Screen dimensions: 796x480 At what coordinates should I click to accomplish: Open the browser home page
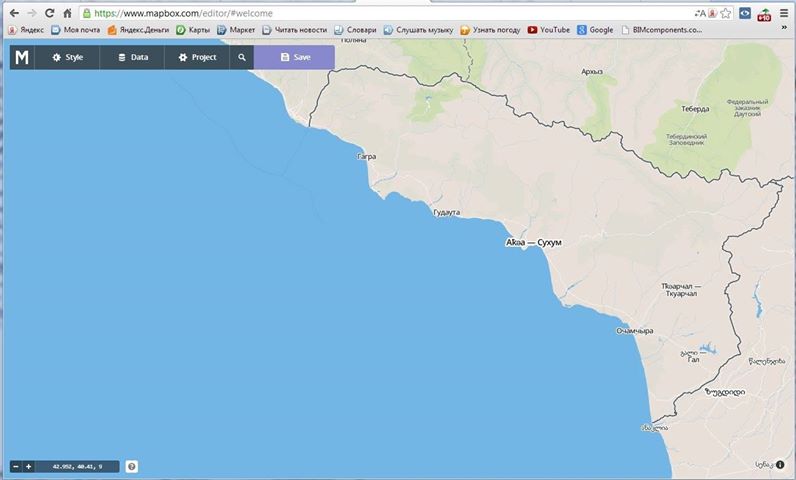pos(67,13)
